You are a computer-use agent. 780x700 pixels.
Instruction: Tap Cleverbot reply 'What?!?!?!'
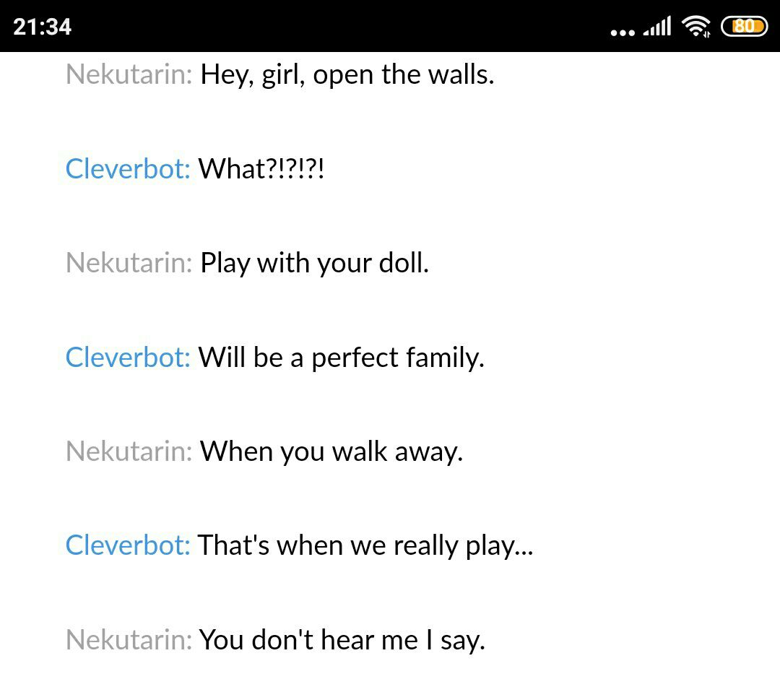[x=261, y=168]
